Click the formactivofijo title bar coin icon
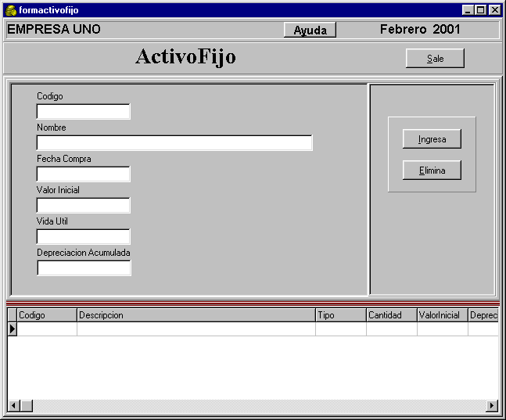The image size is (506, 420). (x=11, y=10)
